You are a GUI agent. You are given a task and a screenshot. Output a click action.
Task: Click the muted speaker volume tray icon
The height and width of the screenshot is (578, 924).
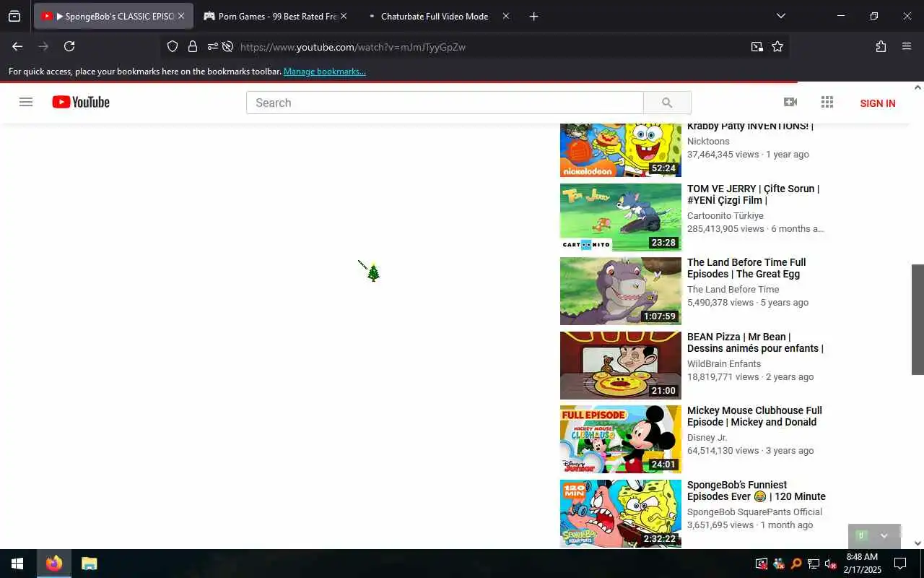click(830, 564)
